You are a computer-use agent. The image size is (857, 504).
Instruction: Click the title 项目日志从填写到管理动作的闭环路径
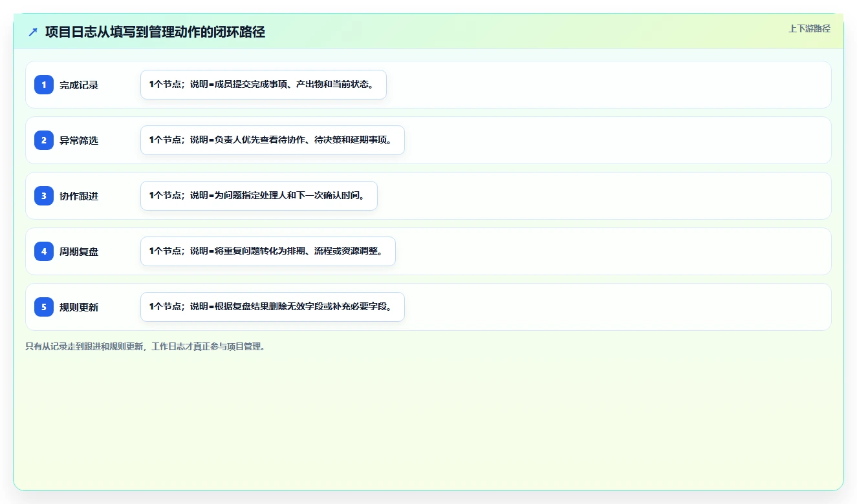click(155, 32)
